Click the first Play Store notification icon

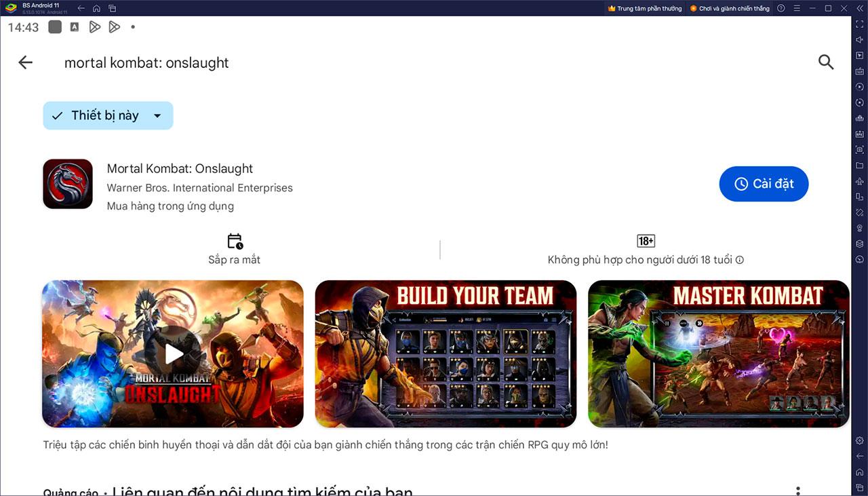click(95, 27)
